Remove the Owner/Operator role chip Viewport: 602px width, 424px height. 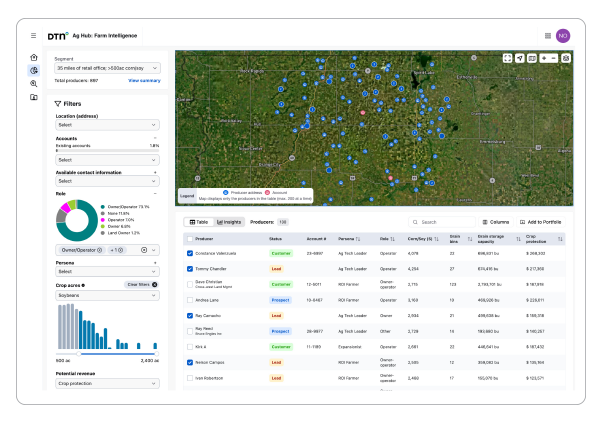pyautogui.click(x=99, y=250)
